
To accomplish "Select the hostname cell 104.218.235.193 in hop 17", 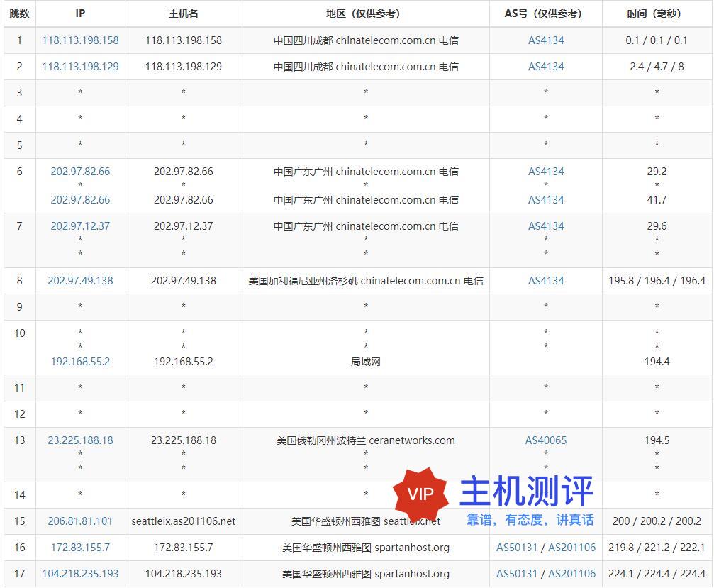I will pos(184,573).
